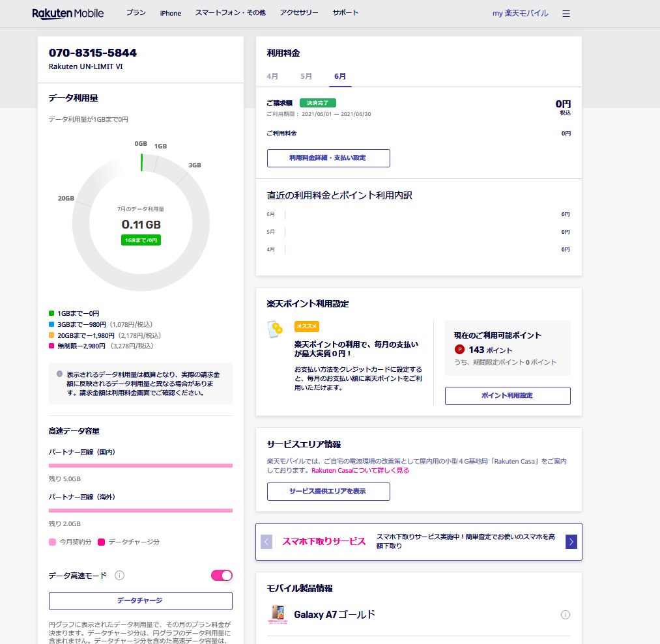Open my 楽天モバイル link

(x=521, y=13)
